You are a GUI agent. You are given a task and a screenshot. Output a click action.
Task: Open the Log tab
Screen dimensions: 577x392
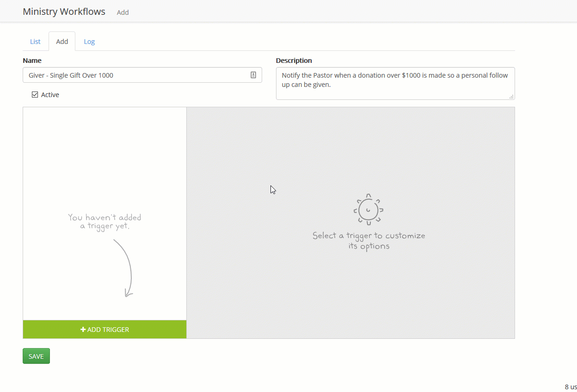tap(89, 42)
